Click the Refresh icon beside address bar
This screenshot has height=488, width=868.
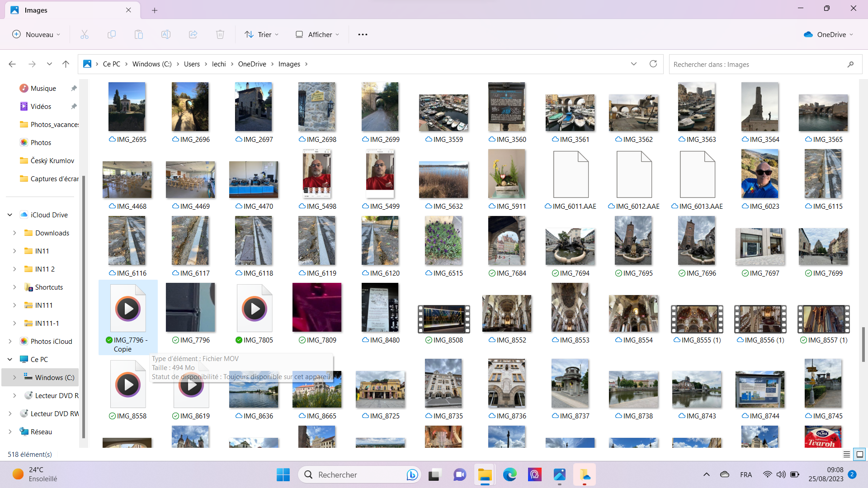(x=653, y=64)
